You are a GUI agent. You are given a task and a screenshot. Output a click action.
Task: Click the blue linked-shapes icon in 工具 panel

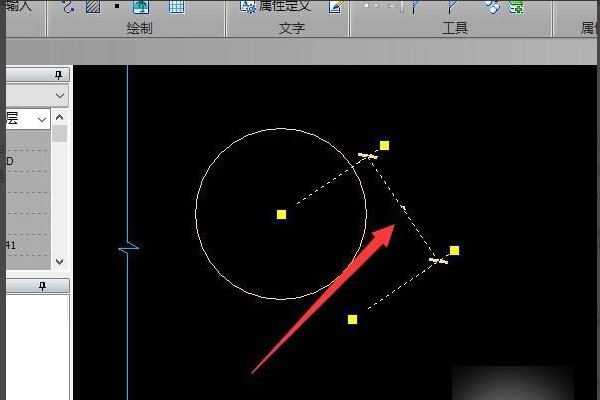pyautogui.click(x=492, y=7)
